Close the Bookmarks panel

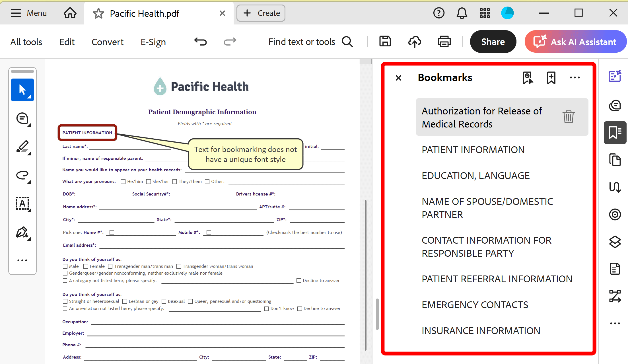[x=398, y=78]
